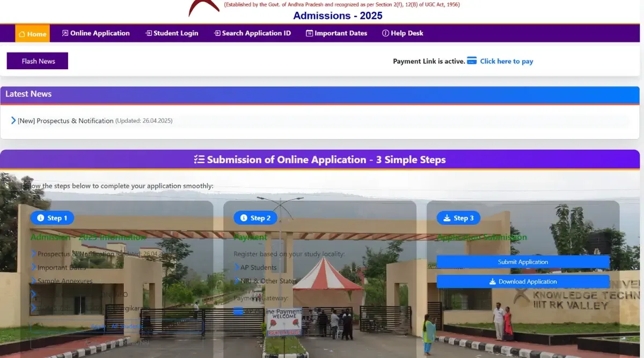This screenshot has height=358, width=644.
Task: Open the Online Application menu
Action: 96,33
